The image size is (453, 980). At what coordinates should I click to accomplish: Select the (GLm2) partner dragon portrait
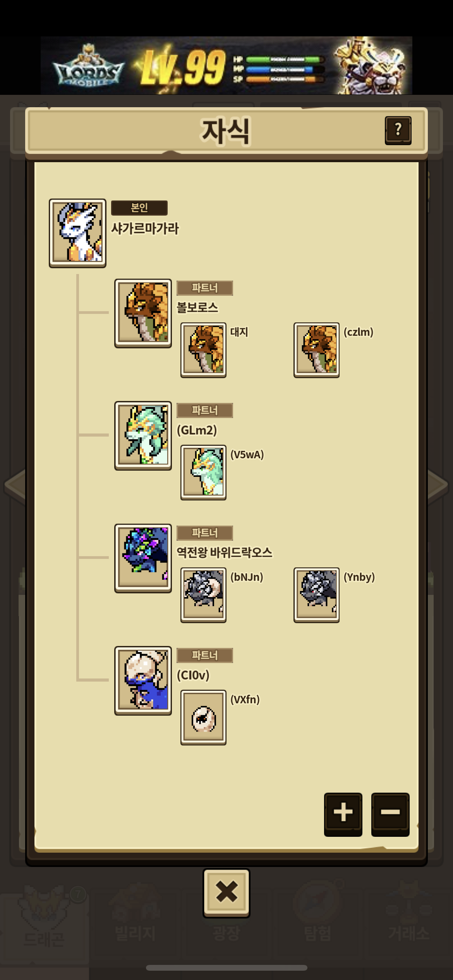[143, 435]
